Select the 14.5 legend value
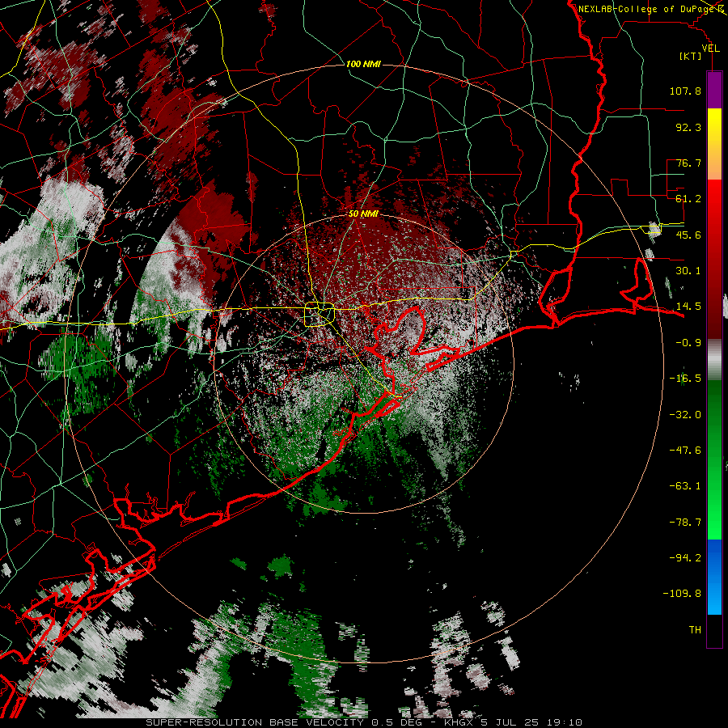 point(688,307)
